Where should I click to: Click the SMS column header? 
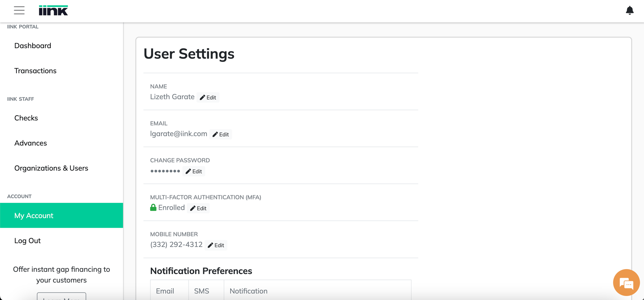pos(202,291)
